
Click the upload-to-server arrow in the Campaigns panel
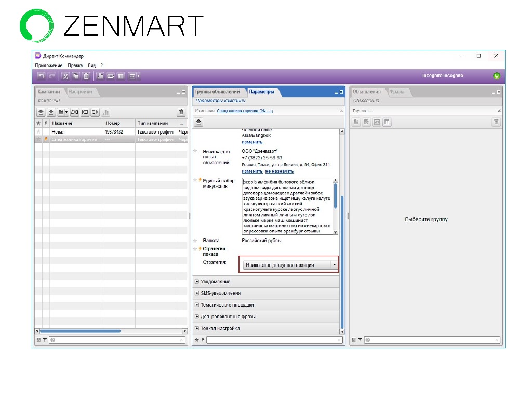click(41, 112)
